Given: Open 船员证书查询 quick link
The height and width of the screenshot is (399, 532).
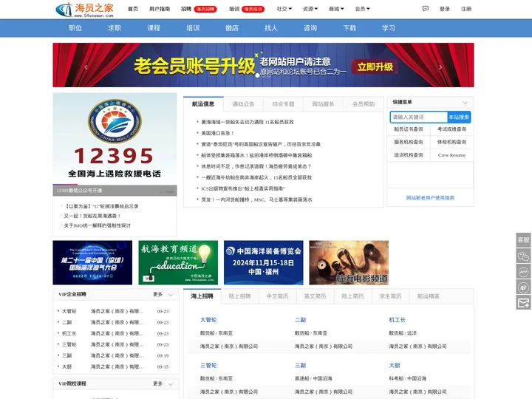Looking at the screenshot, I should [x=409, y=129].
